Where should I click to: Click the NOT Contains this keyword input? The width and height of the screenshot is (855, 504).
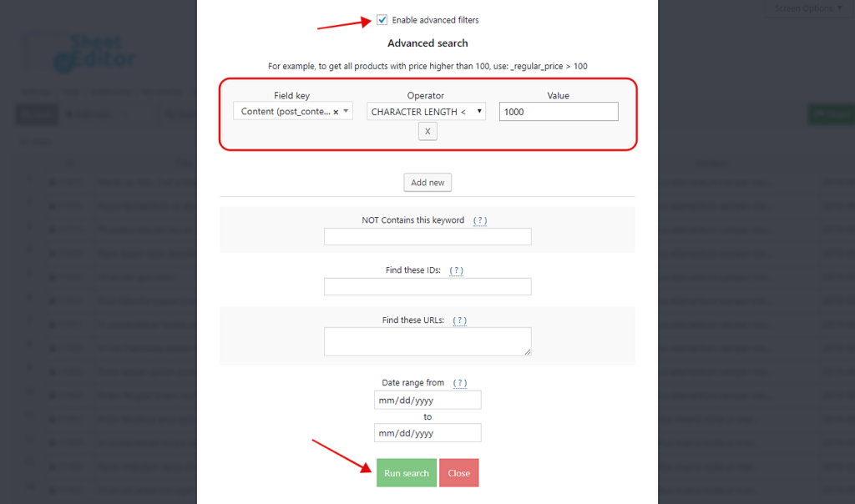click(427, 236)
